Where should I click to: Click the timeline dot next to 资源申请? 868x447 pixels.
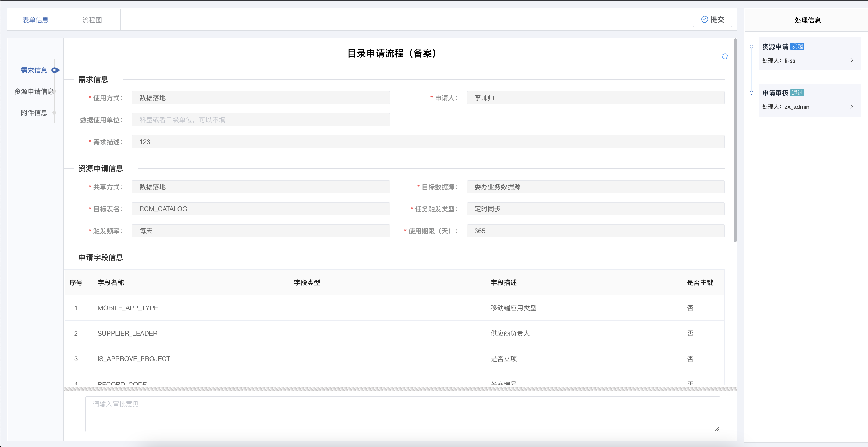(752, 47)
